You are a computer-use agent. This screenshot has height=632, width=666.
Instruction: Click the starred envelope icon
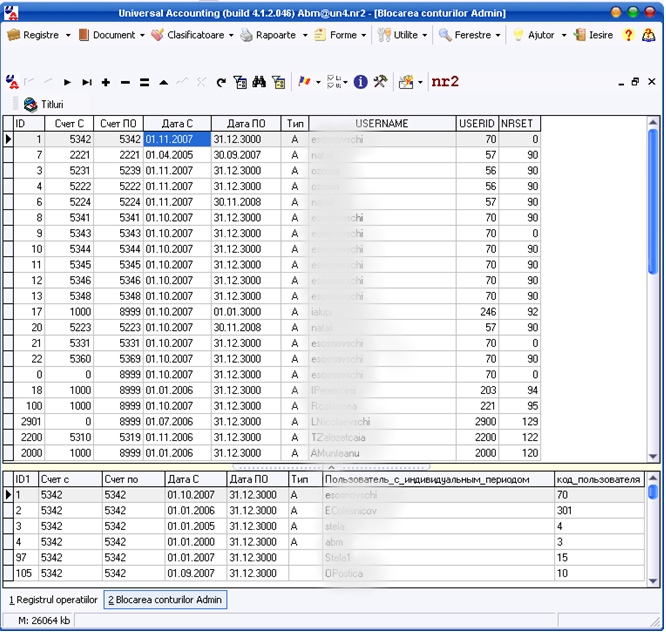click(x=406, y=82)
